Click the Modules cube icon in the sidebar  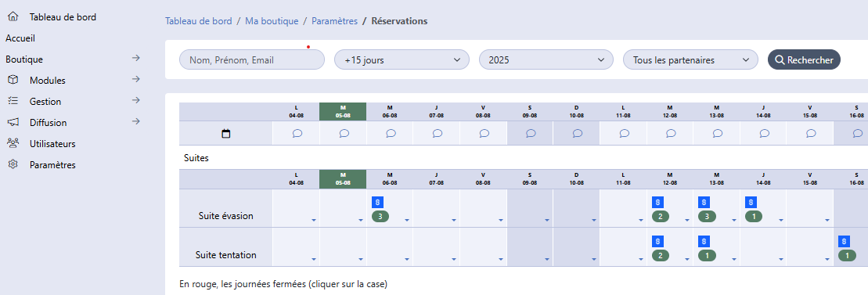[13, 81]
